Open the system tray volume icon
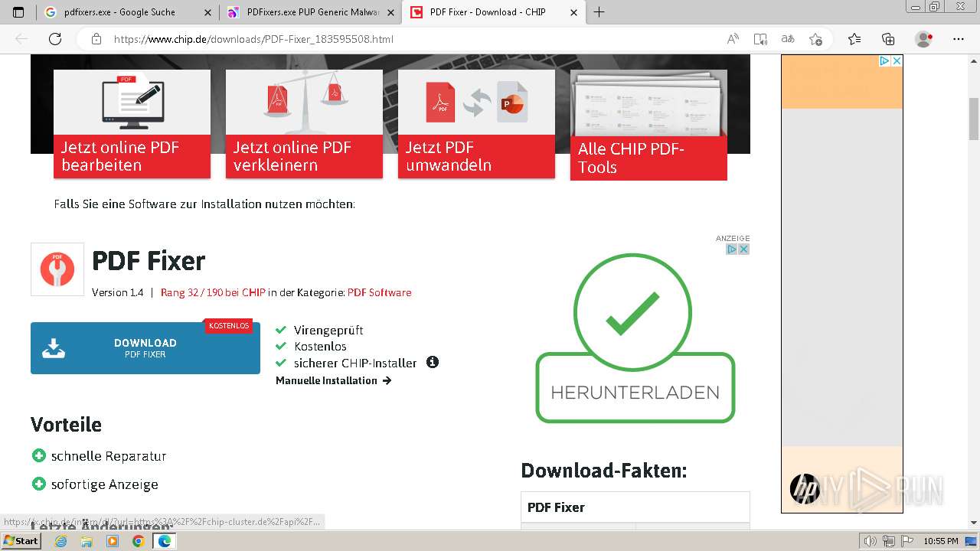 coord(871,541)
